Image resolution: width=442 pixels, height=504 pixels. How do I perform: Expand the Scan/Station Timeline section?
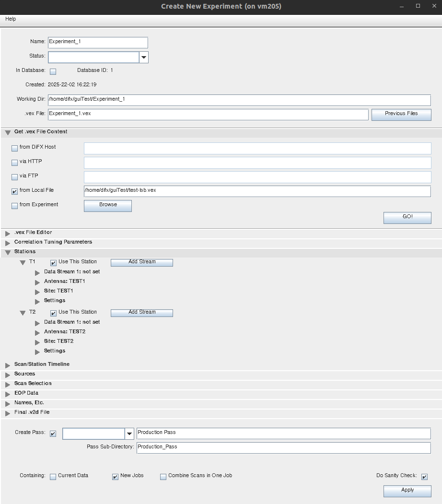[8, 365]
